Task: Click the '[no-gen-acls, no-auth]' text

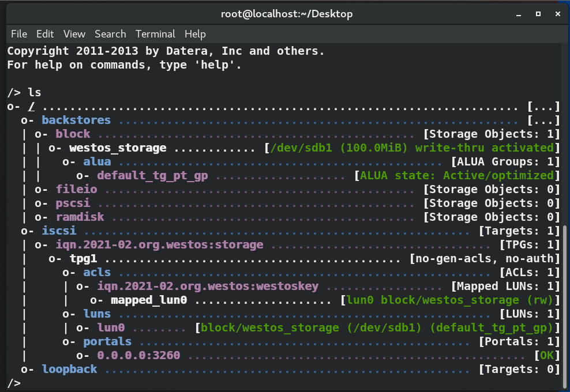Action: [x=485, y=258]
